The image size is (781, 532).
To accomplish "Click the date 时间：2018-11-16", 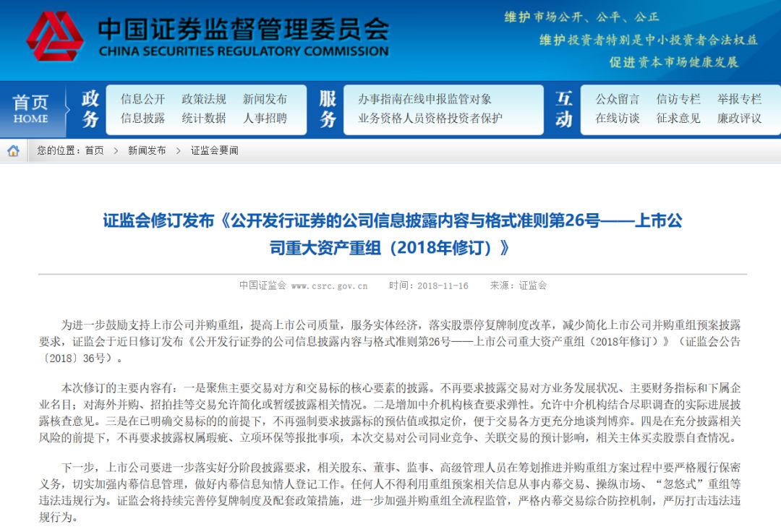I will (429, 286).
